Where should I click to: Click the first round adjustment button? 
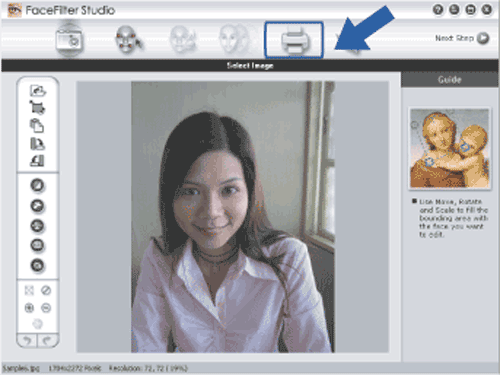click(x=37, y=185)
